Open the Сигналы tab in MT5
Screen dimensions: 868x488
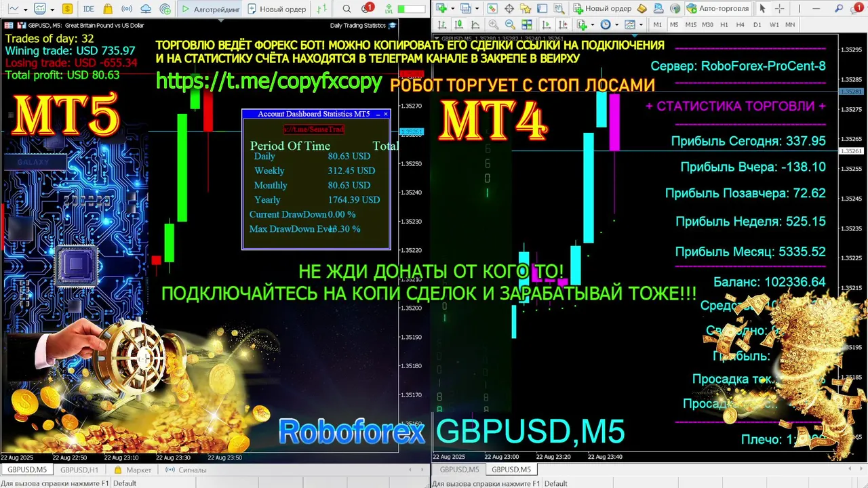tap(186, 470)
